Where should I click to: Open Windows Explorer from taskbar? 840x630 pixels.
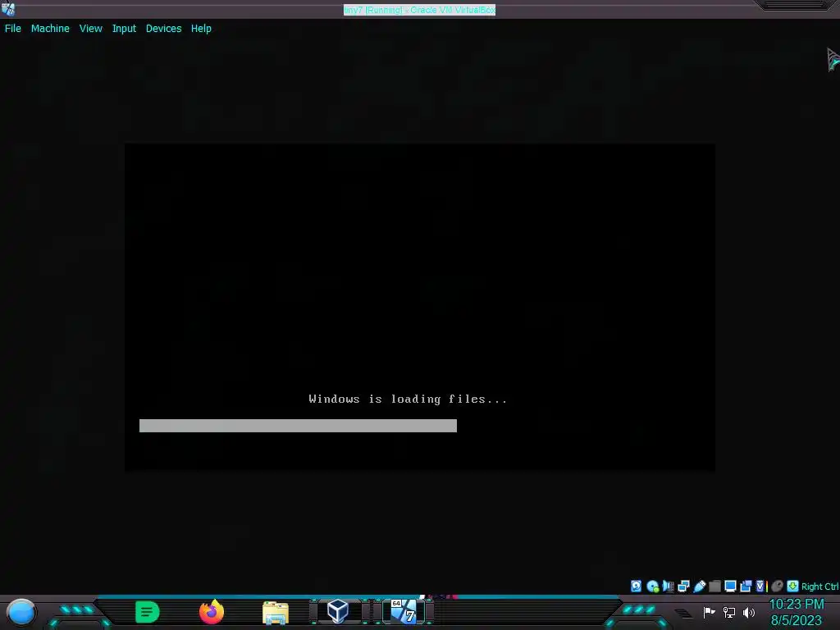pyautogui.click(x=276, y=612)
